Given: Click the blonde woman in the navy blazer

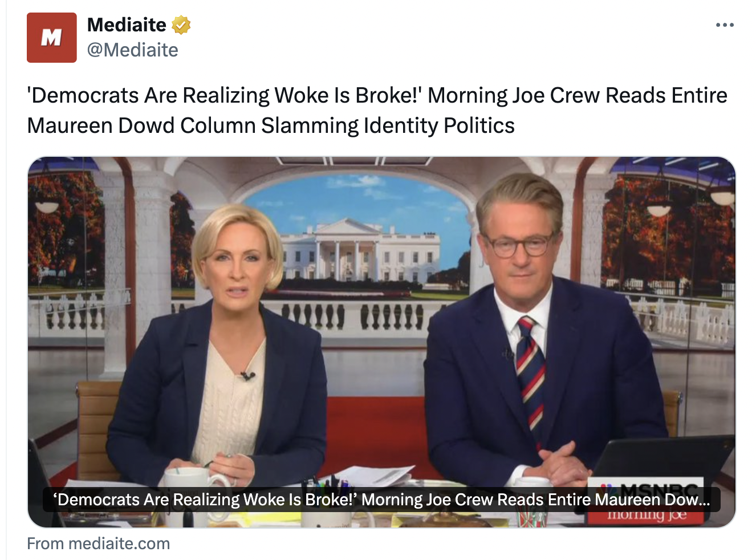Looking at the screenshot, I should point(220,348).
